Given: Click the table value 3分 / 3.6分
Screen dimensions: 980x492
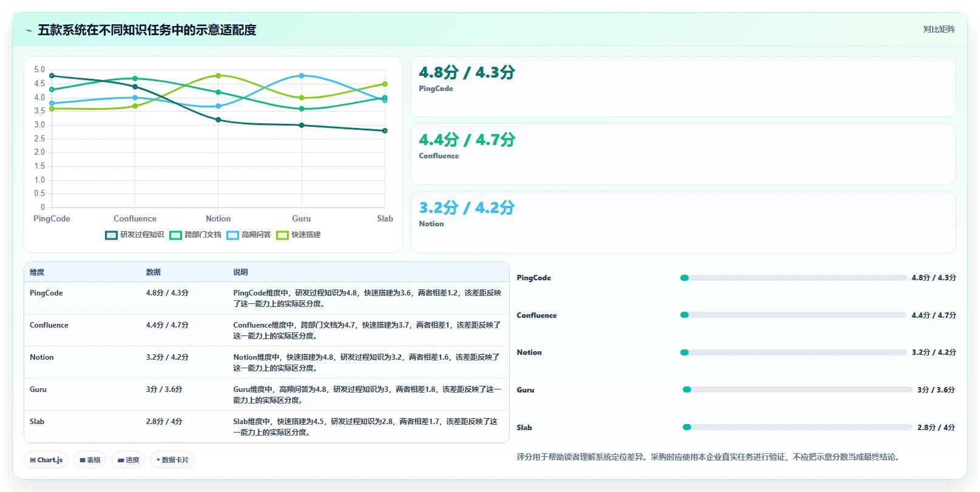Looking at the screenshot, I should pos(164,389).
